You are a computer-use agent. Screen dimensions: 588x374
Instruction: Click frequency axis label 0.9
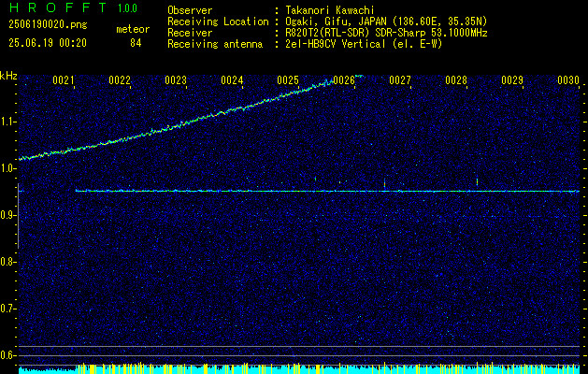click(x=7, y=215)
